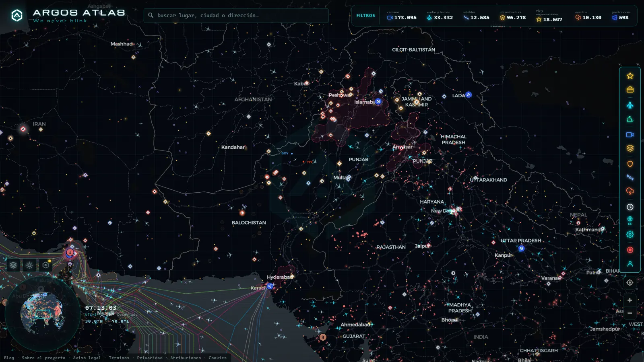Select the shield icon in the sidebar
The height and width of the screenshot is (362, 644).
630,164
